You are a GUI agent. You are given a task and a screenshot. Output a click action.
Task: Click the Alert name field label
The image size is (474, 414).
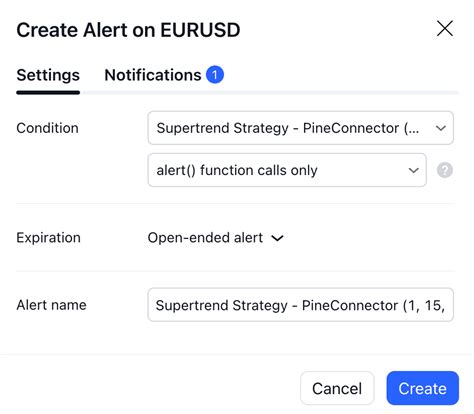51,305
